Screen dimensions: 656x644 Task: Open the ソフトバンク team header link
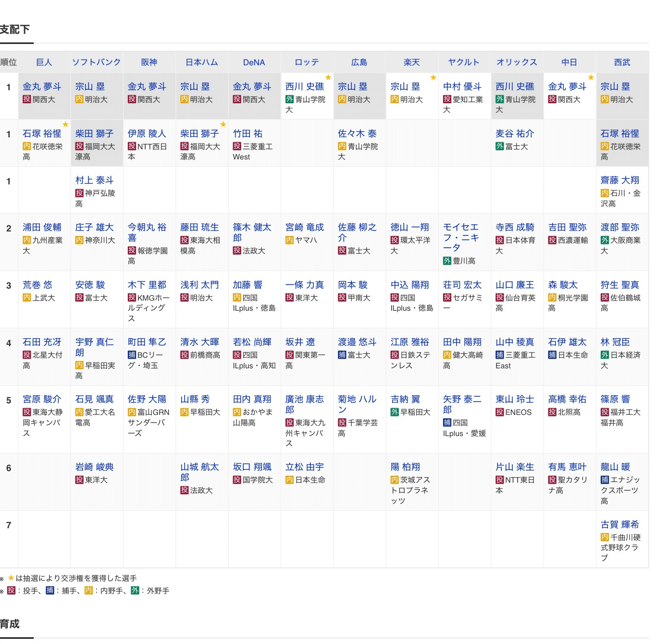click(x=97, y=62)
